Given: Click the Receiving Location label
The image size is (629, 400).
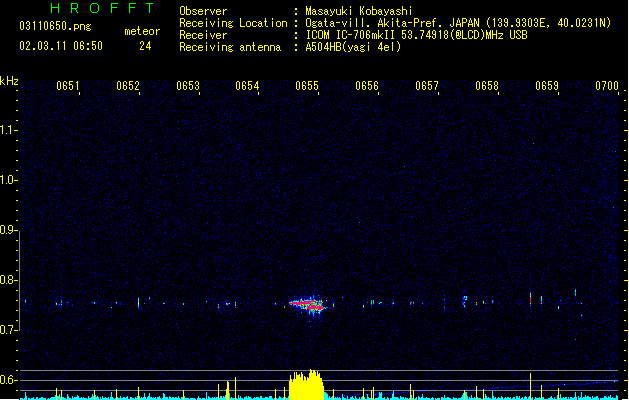Looking at the screenshot, I should pyautogui.click(x=233, y=23).
